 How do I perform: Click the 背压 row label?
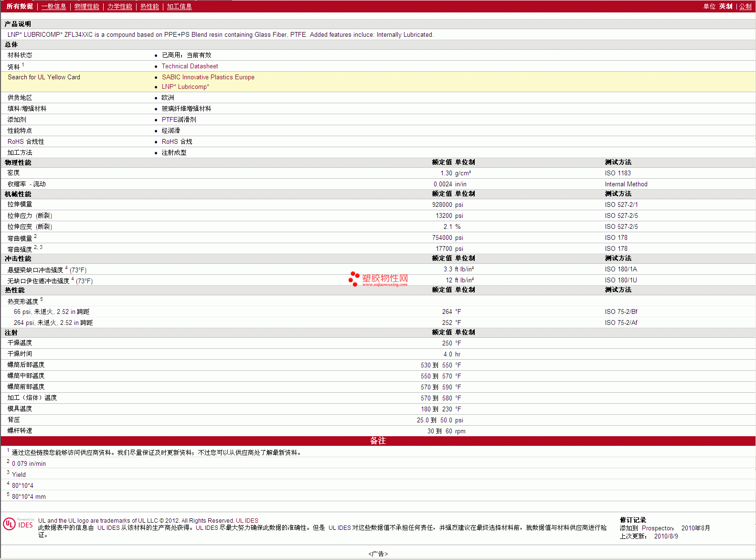coord(13,420)
